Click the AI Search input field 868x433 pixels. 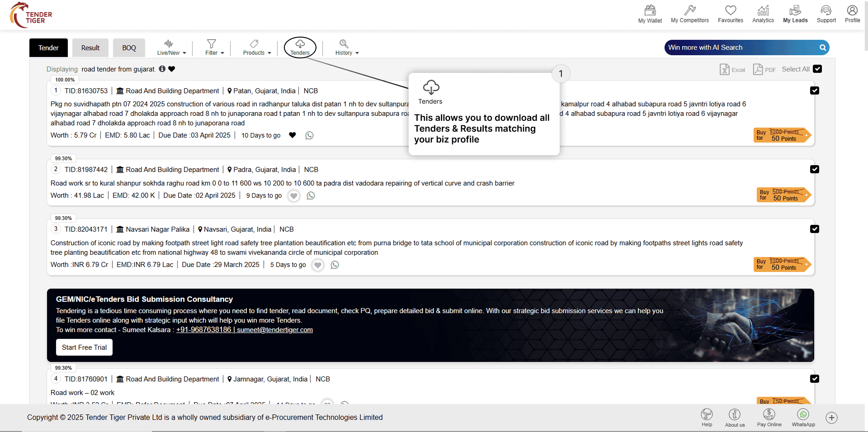pyautogui.click(x=741, y=48)
